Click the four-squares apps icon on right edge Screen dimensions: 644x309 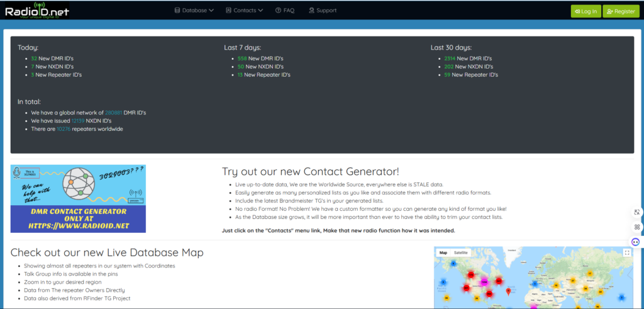(637, 227)
